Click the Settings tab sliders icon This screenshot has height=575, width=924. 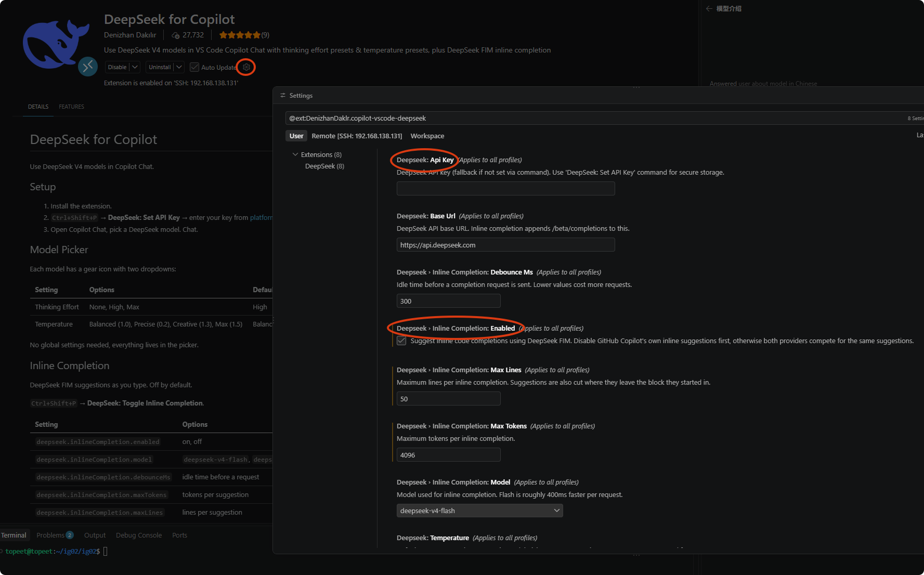tap(283, 96)
